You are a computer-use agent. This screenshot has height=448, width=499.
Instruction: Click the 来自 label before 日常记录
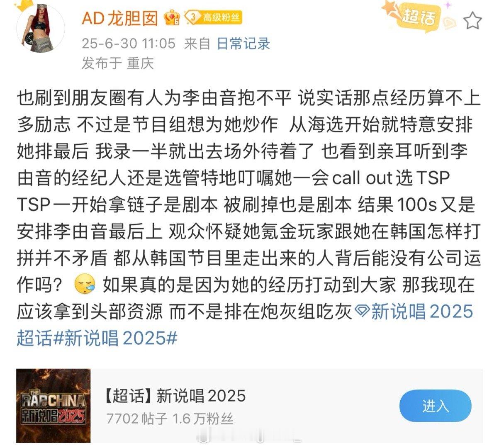[197, 44]
